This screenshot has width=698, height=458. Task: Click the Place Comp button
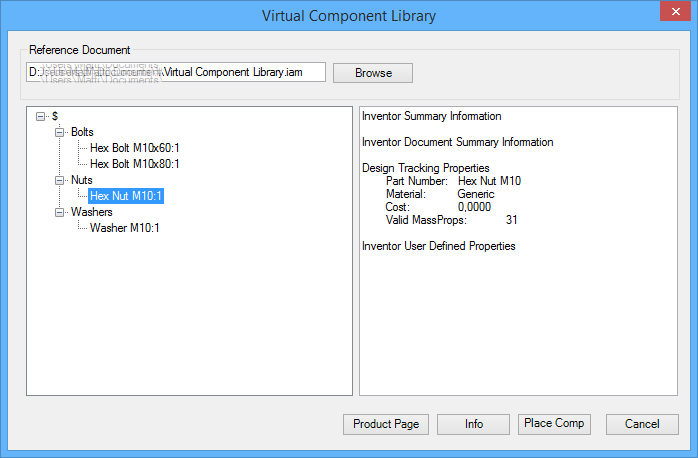click(x=554, y=424)
